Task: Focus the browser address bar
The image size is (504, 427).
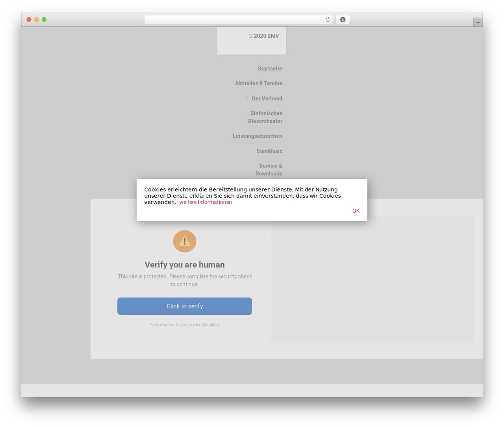Action: tap(238, 20)
